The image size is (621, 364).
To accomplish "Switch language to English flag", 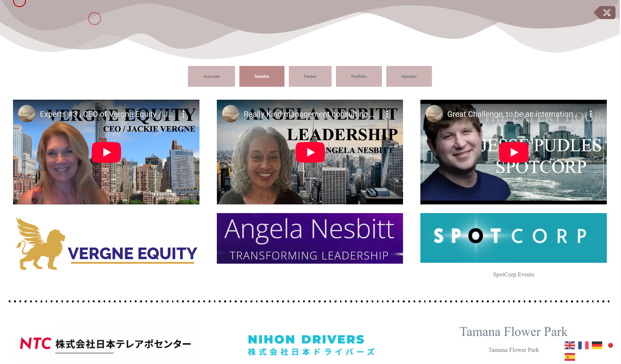I will pyautogui.click(x=570, y=345).
